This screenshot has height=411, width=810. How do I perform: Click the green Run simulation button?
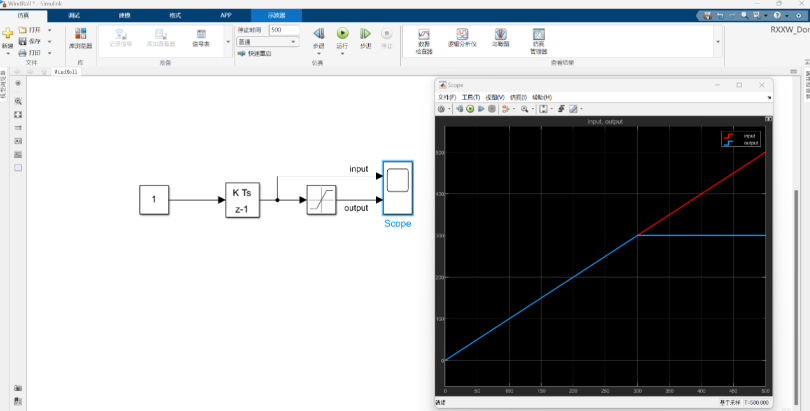coord(342,35)
